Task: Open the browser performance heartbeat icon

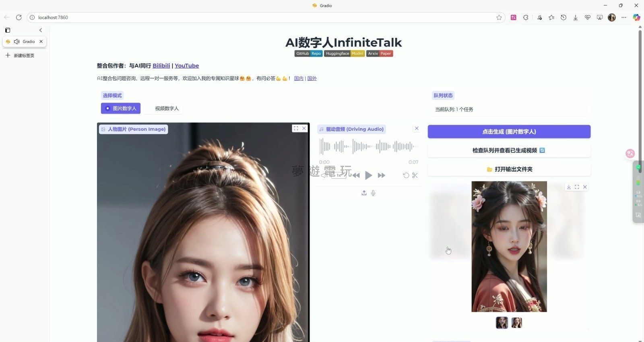Action: [x=588, y=17]
